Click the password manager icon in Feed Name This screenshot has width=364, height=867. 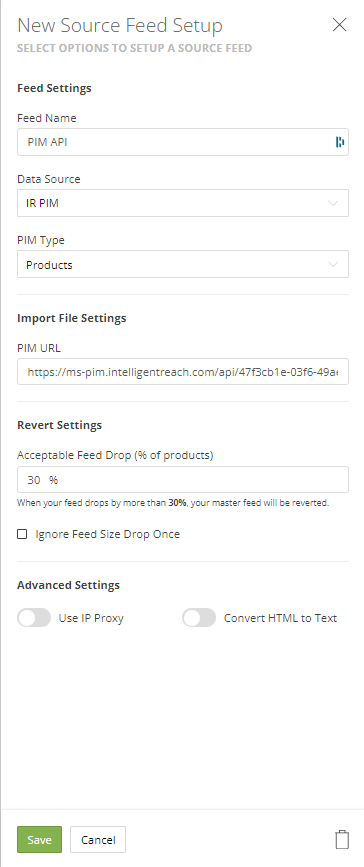[x=340, y=142]
